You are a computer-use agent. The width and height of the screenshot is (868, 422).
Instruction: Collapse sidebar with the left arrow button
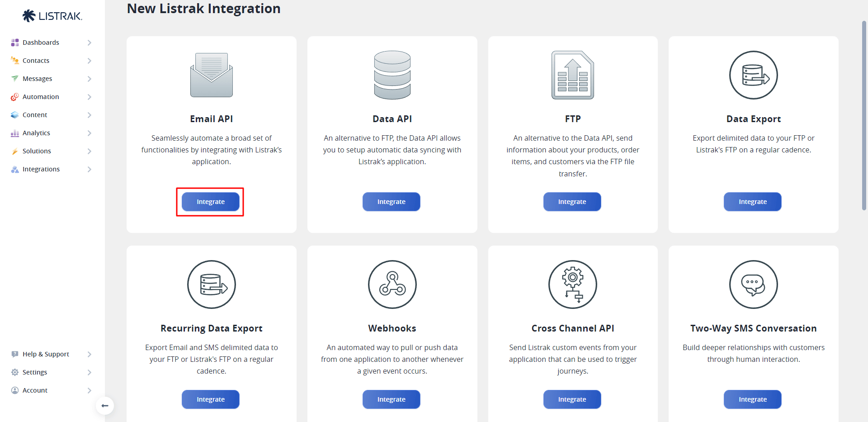(x=105, y=406)
